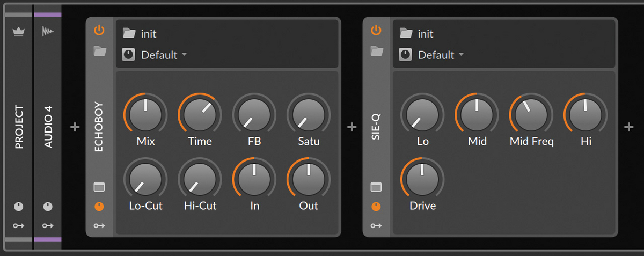Show the ECHOBOY plugin window icon
Screen dimensions: 644x256
click(x=99, y=187)
